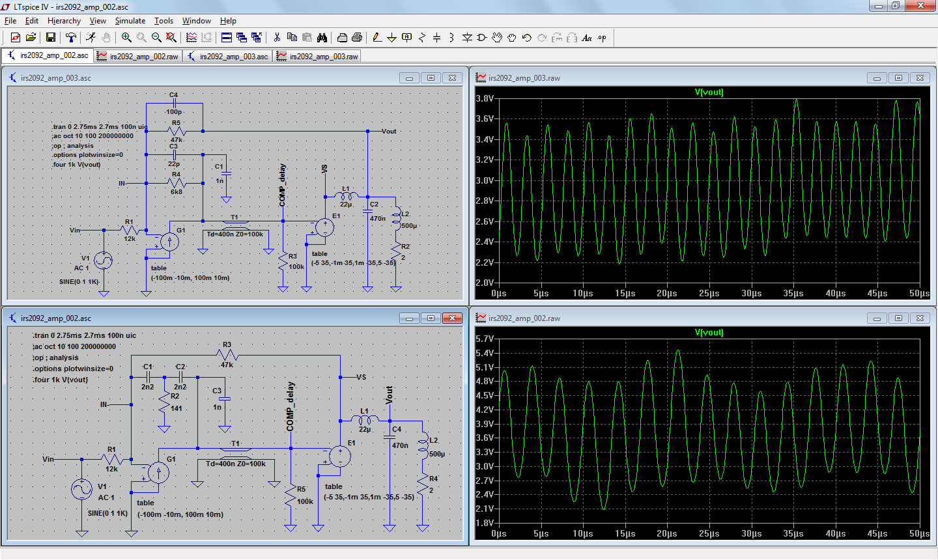Place a Ground symbol tool

tap(391, 38)
